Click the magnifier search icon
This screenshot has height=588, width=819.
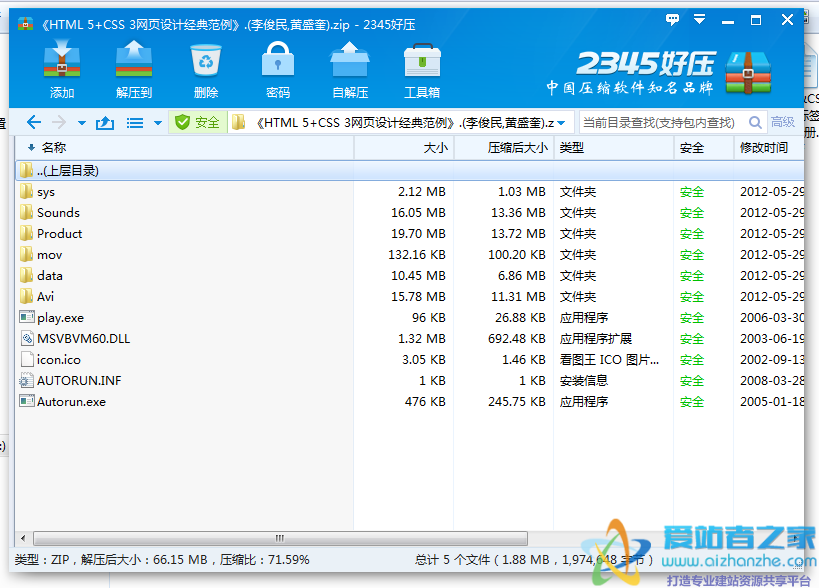coord(755,122)
